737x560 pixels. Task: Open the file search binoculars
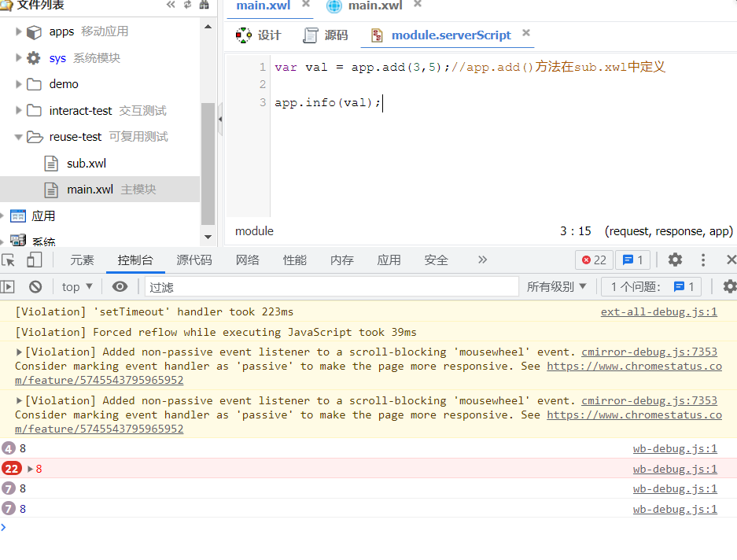[x=204, y=5]
